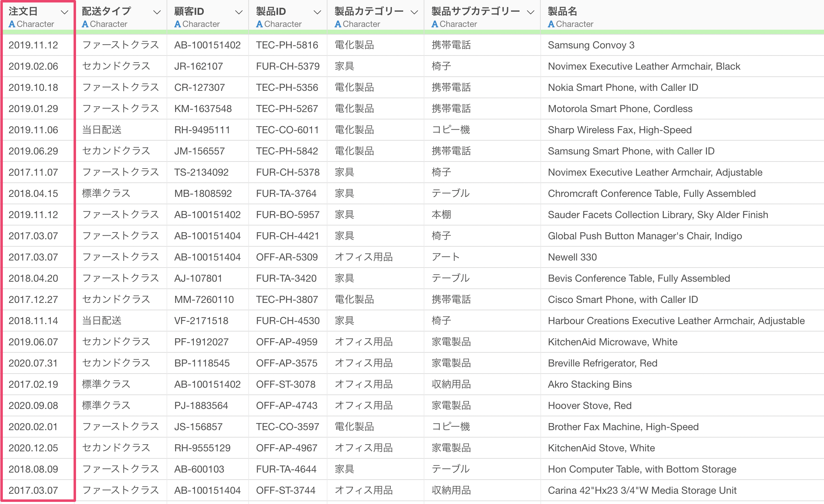Viewport: 824px width, 504px height.
Task: Click product ID cell TEC-CO-3597
Action: click(288, 427)
